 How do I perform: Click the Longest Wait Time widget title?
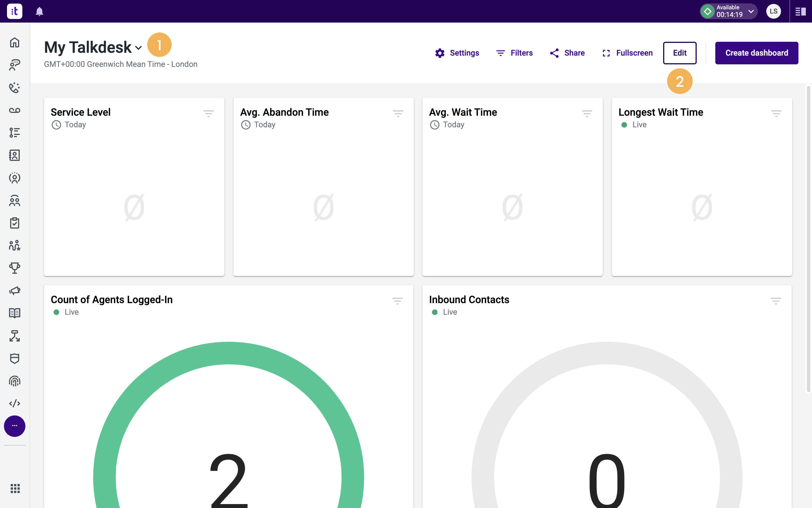point(661,112)
